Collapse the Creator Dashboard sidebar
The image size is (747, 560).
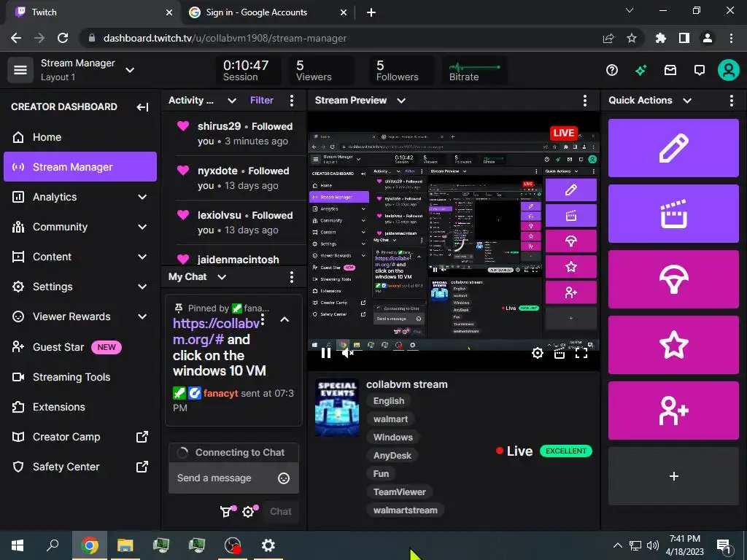coord(142,107)
